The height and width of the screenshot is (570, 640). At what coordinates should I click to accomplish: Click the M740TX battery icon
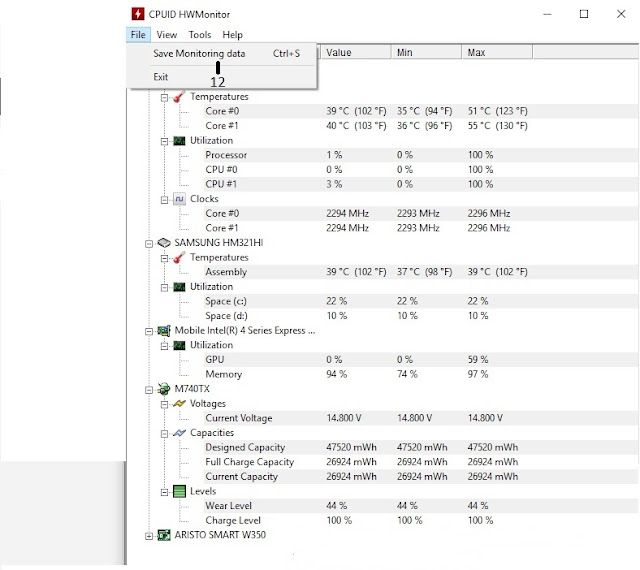coord(164,389)
